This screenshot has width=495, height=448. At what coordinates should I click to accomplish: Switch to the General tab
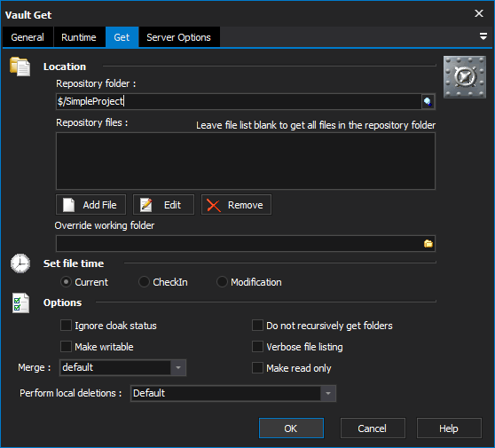[27, 37]
